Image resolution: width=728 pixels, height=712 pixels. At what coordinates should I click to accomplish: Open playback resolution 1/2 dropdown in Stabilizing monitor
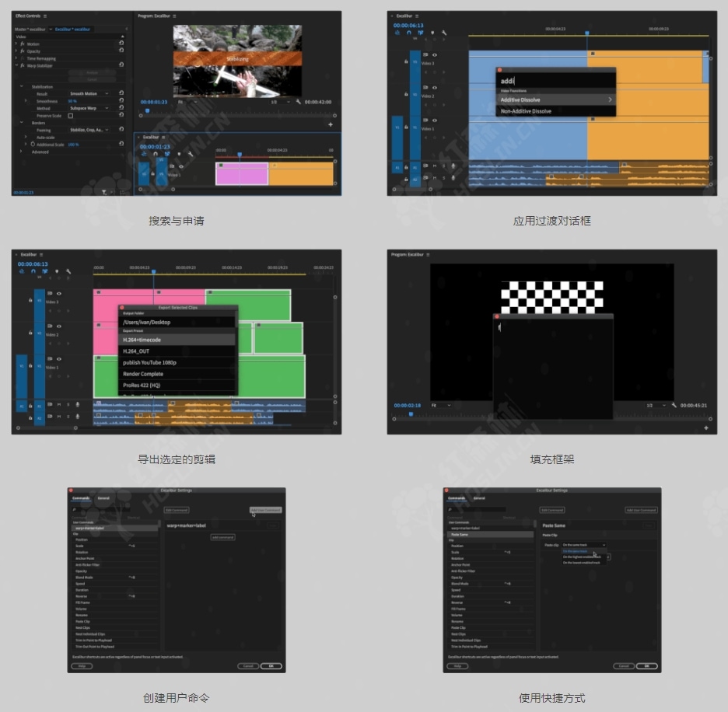pyautogui.click(x=281, y=102)
